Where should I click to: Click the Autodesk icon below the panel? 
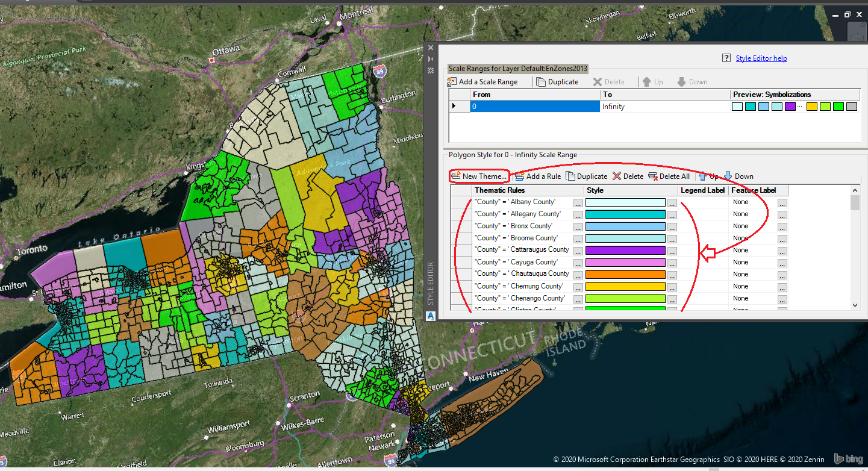[430, 316]
